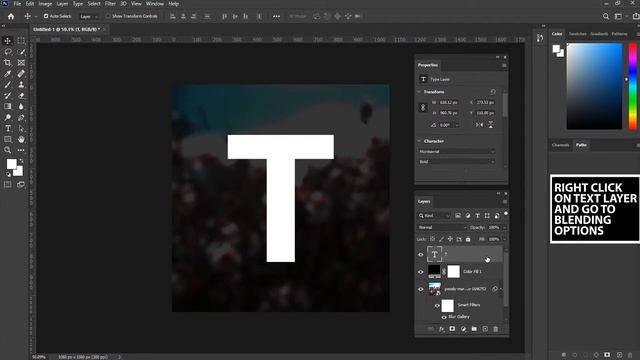Filter layers by adjustment layers icon
The image size is (640, 360).
point(467,216)
